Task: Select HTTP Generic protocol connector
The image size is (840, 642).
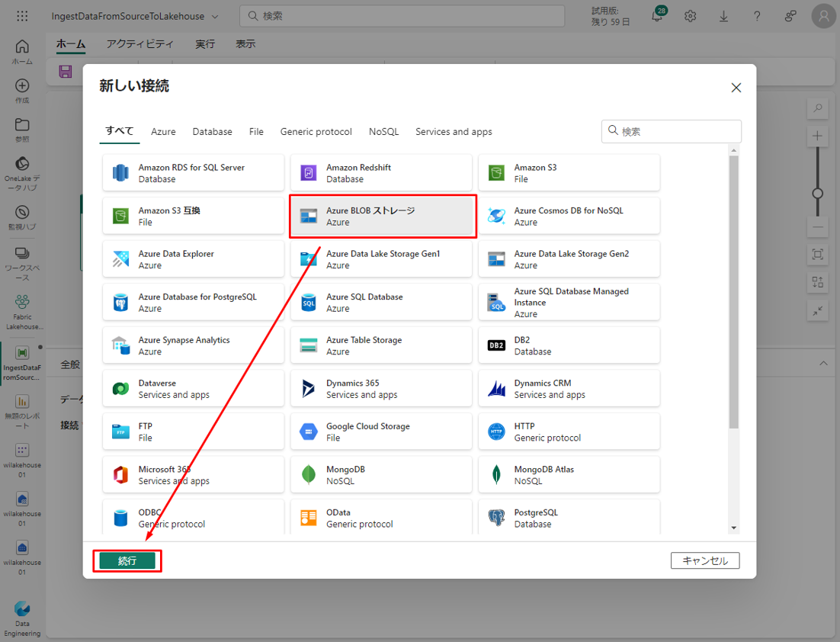Action: (569, 432)
